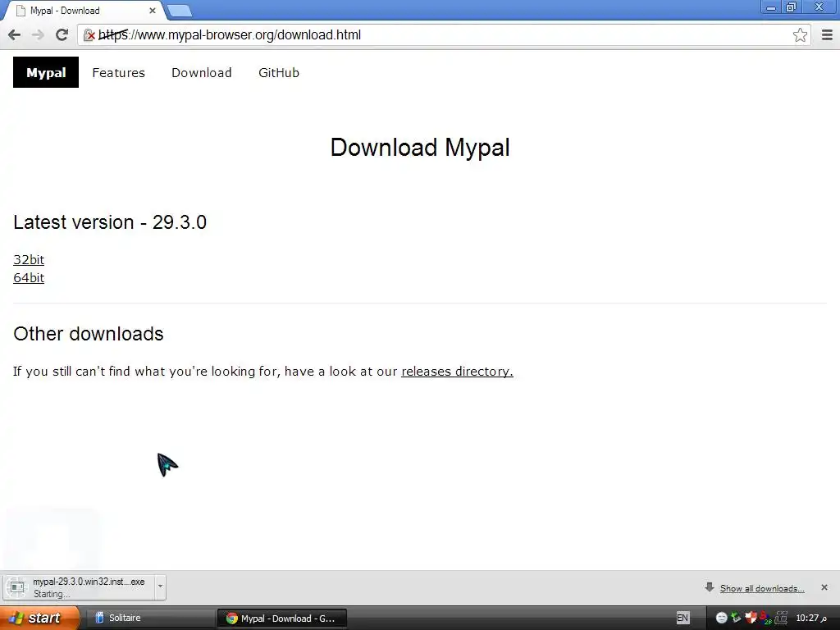Open the Chrome hamburger menu
Viewport: 840px width, 630px height.
point(827,34)
